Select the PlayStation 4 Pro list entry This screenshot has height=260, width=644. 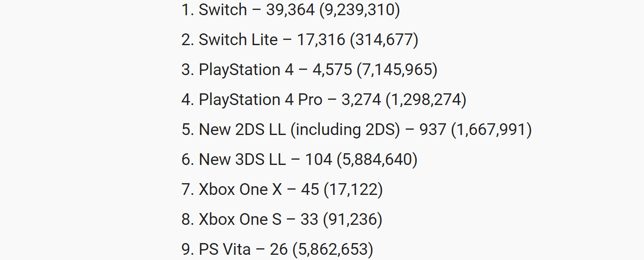(x=324, y=100)
